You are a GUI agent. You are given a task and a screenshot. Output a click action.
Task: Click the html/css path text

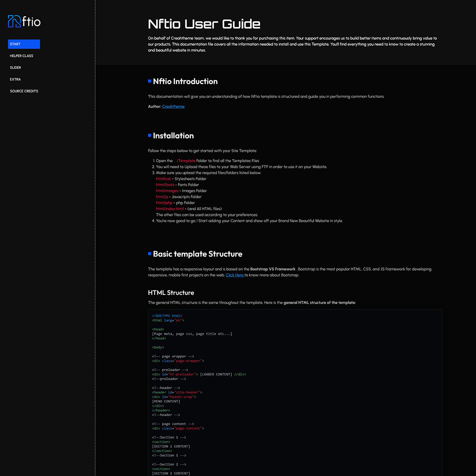click(163, 179)
